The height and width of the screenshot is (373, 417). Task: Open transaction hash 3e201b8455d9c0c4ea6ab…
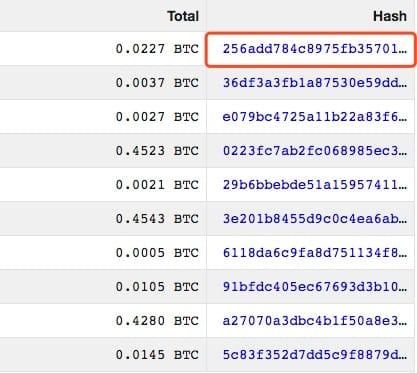[x=315, y=219]
